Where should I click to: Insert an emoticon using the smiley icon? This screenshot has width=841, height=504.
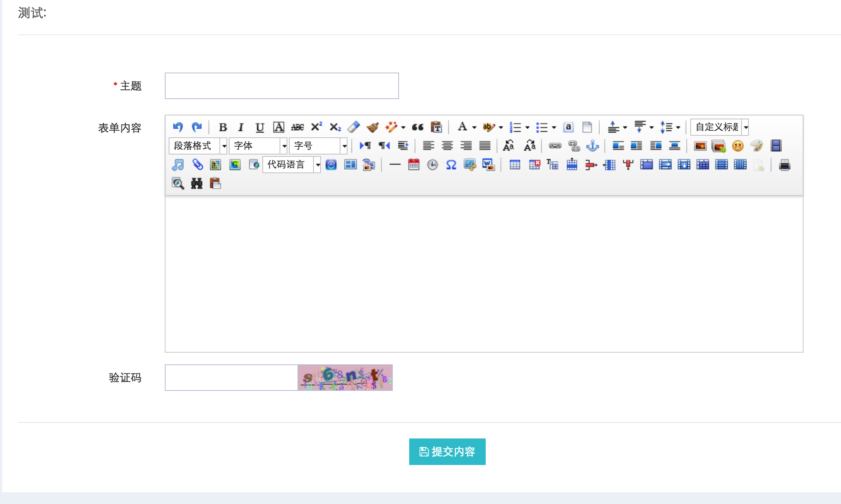coord(738,146)
